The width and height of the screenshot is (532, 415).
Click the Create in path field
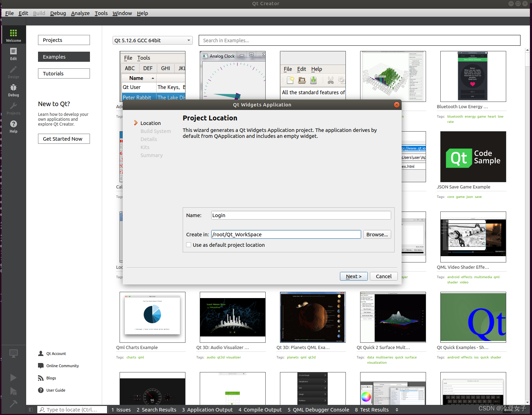[286, 235]
